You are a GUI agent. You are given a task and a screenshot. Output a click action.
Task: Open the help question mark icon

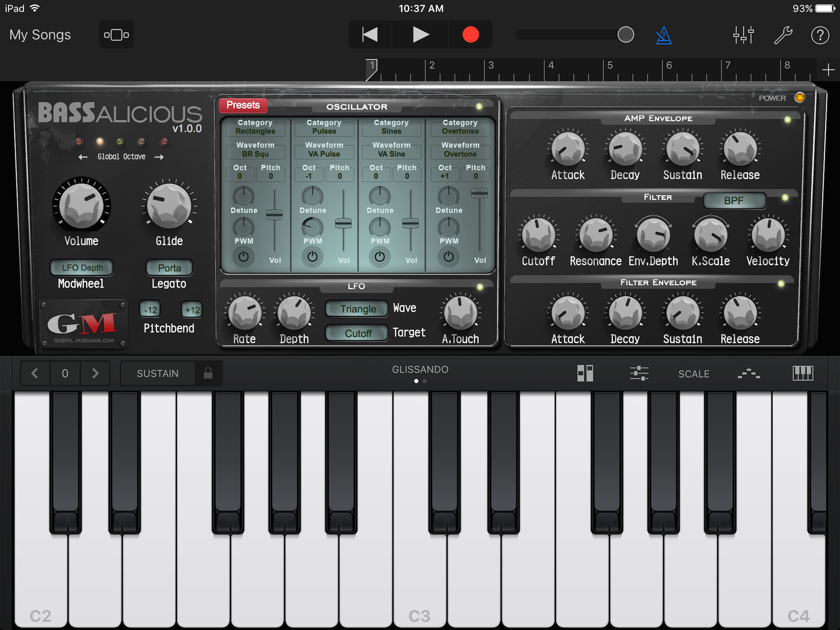pos(820,35)
